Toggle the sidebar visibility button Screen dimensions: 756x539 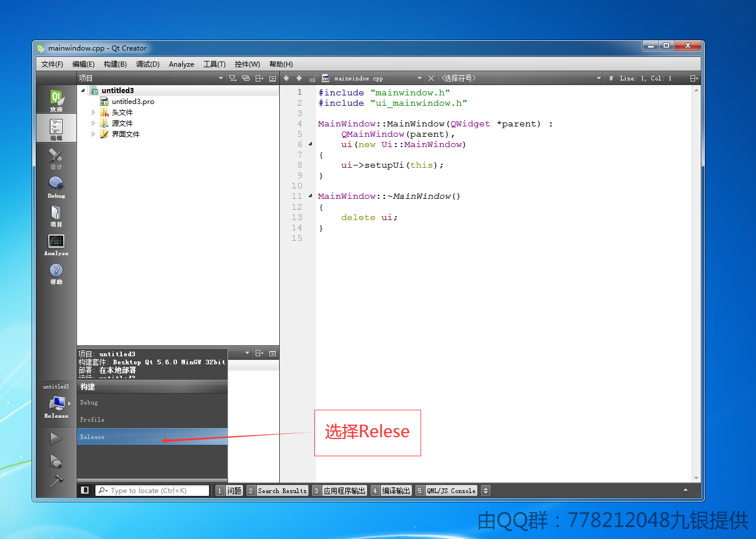85,490
